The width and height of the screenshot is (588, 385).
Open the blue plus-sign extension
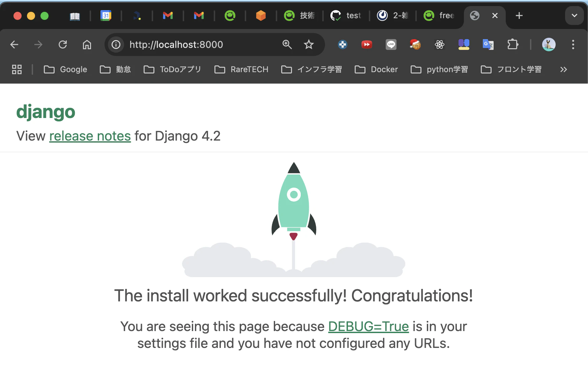343,45
